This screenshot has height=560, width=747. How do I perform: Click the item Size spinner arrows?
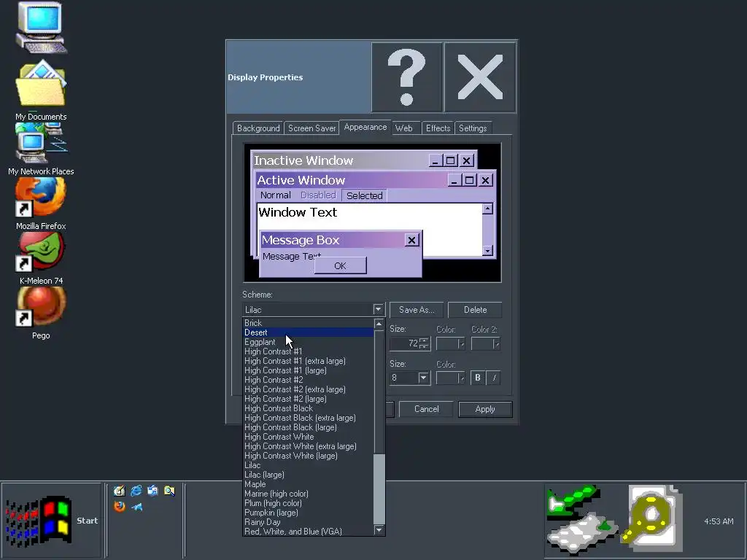point(424,344)
